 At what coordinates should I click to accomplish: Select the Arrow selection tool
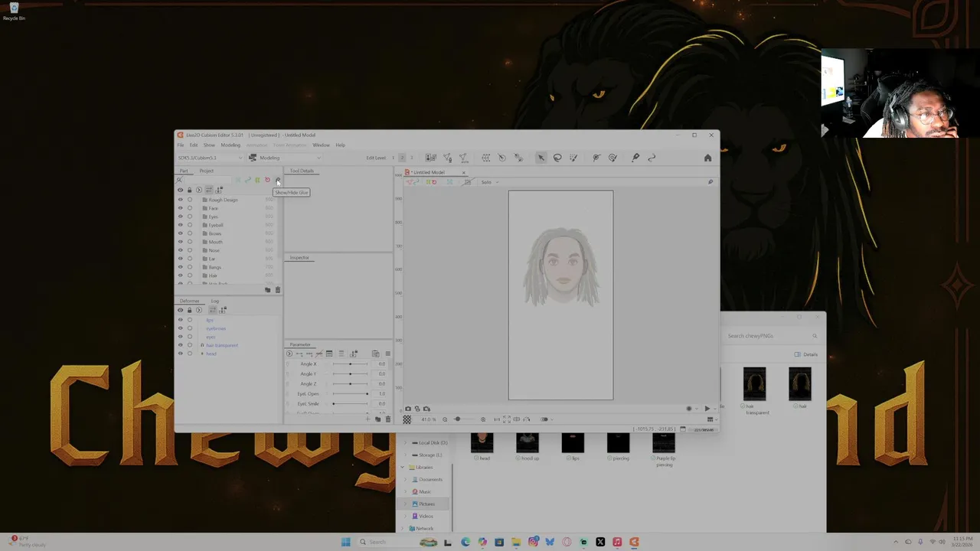point(541,158)
